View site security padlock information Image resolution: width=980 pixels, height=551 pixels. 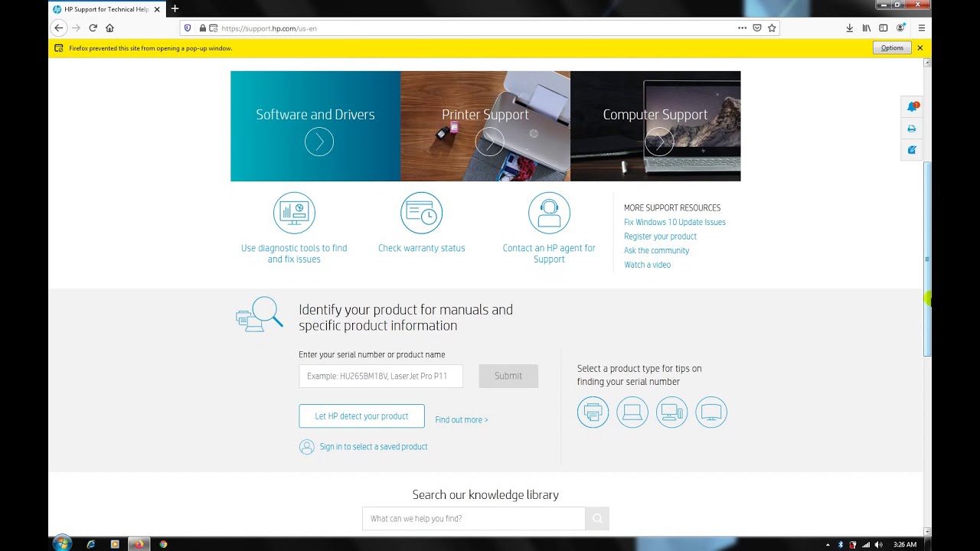(203, 28)
